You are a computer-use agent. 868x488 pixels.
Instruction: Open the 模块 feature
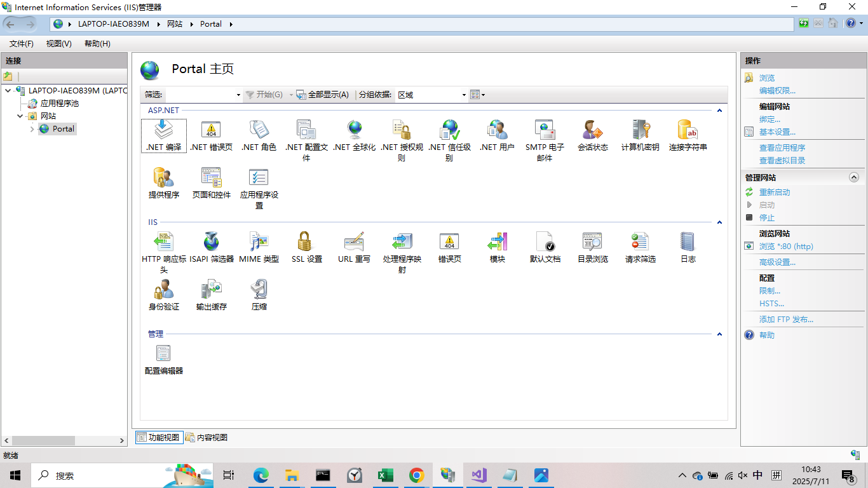click(x=497, y=247)
